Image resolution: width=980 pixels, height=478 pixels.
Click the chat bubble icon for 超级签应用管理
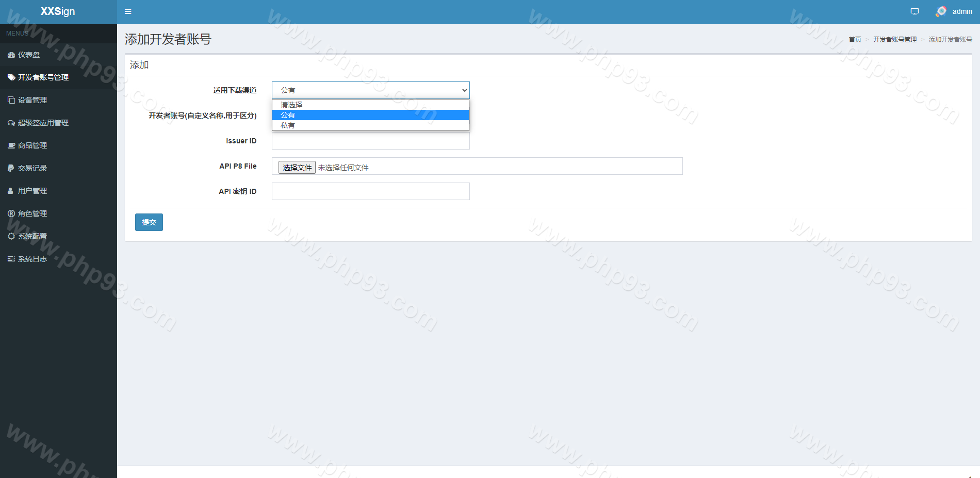(x=11, y=123)
